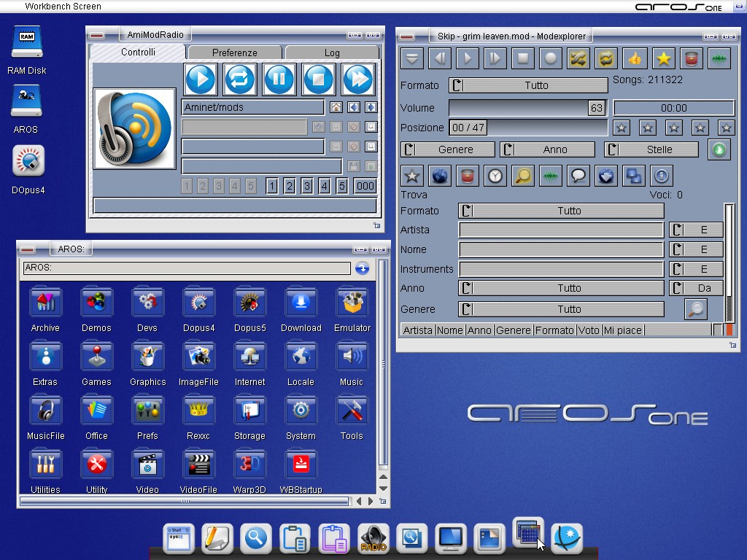
Task: Open the Stelle cycle dropdown
Action: coord(651,149)
